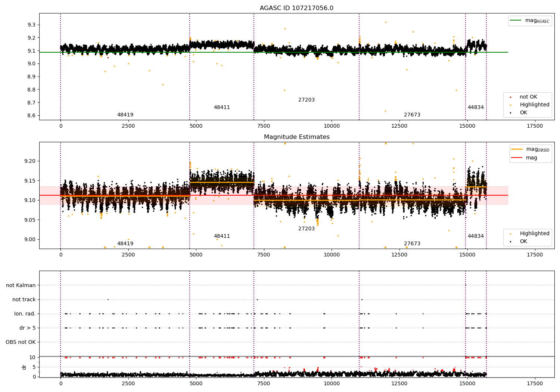Click OBSID label 48419 in Magnitude Estimates plot

[125, 244]
